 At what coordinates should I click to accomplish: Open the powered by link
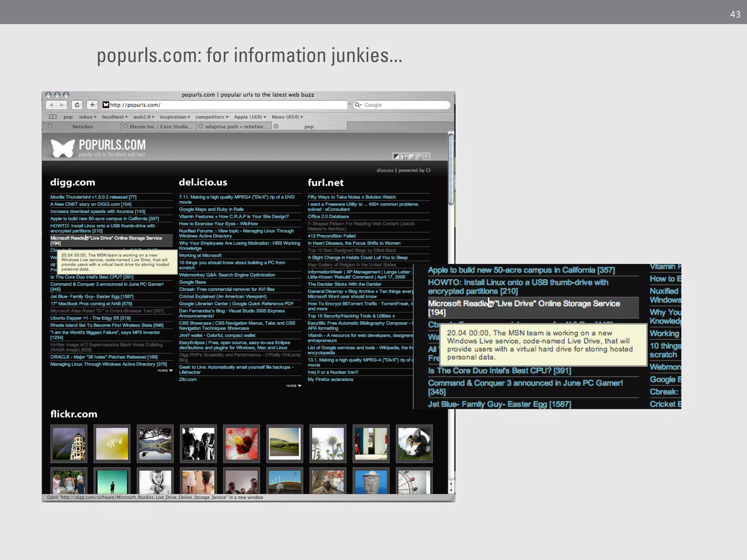click(x=414, y=170)
